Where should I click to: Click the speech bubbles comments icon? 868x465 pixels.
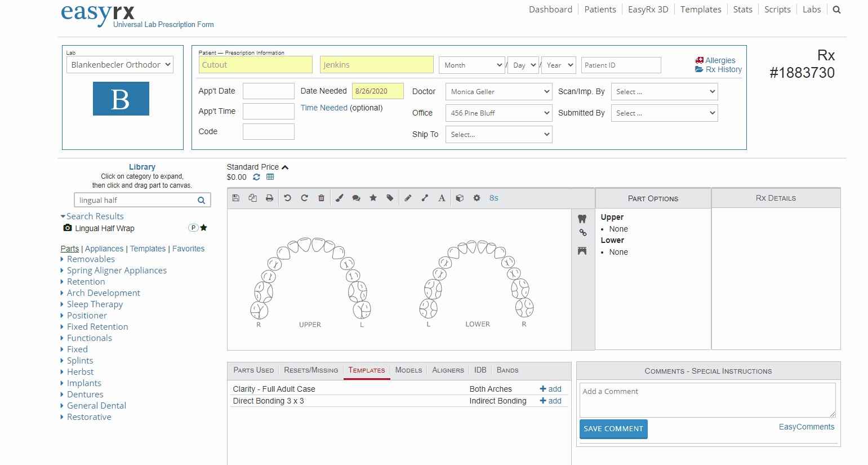(x=357, y=198)
